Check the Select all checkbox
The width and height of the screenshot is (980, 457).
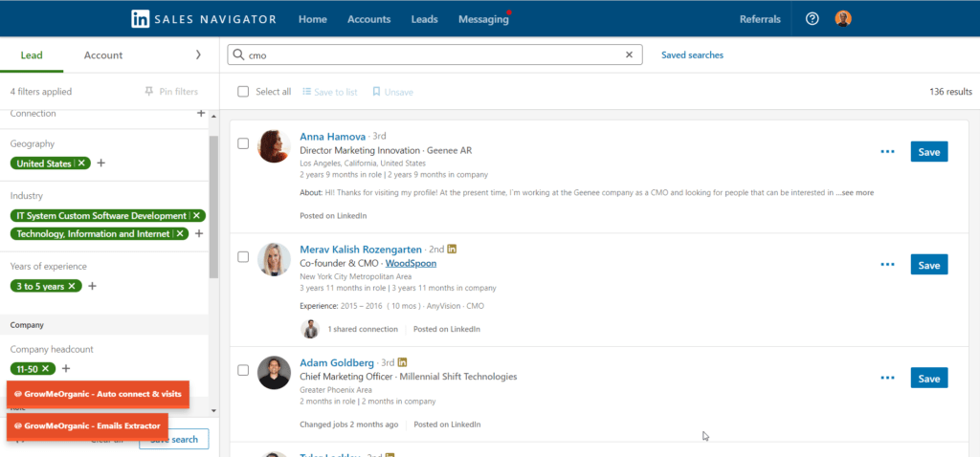coord(243,92)
